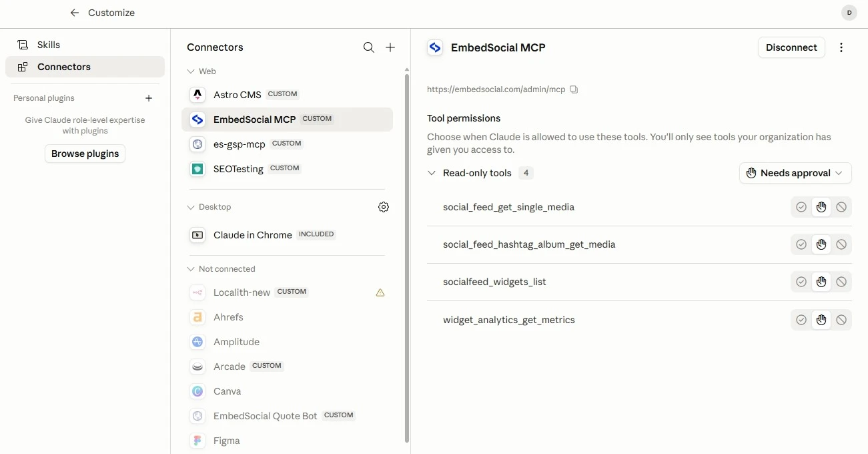Click the Figma logo icon
This screenshot has height=454, width=868.
(197, 441)
